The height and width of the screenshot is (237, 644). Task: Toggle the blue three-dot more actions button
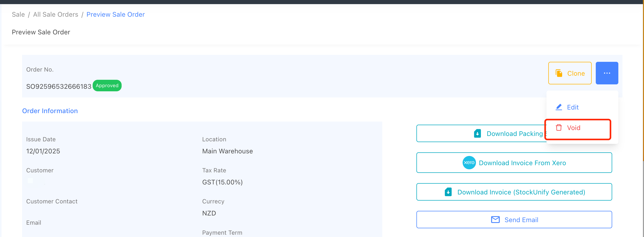point(607,73)
